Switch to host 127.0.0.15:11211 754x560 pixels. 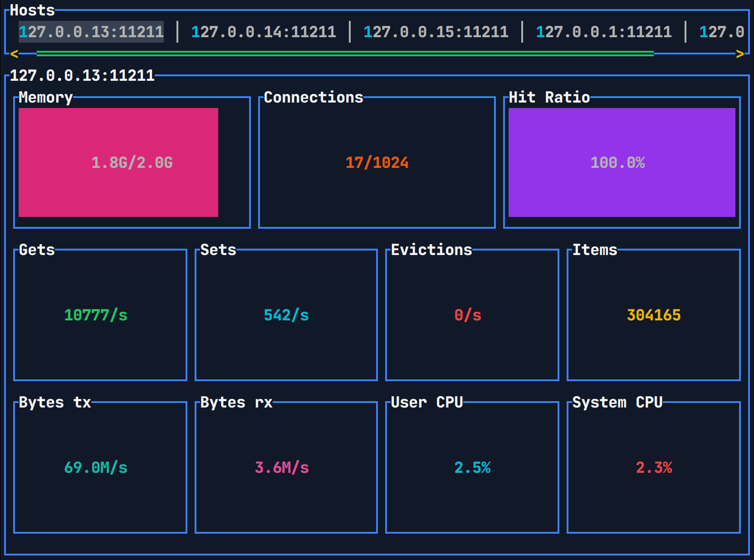pyautogui.click(x=436, y=31)
